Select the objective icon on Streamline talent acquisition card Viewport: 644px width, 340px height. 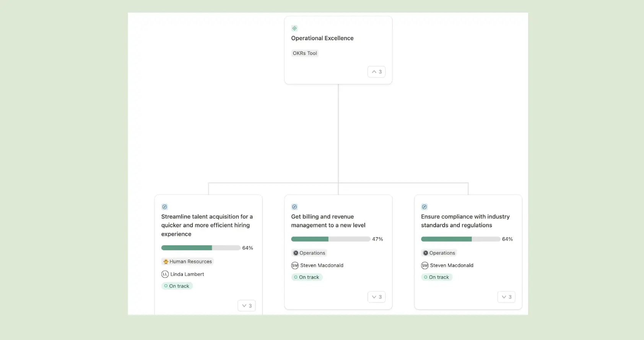(164, 207)
